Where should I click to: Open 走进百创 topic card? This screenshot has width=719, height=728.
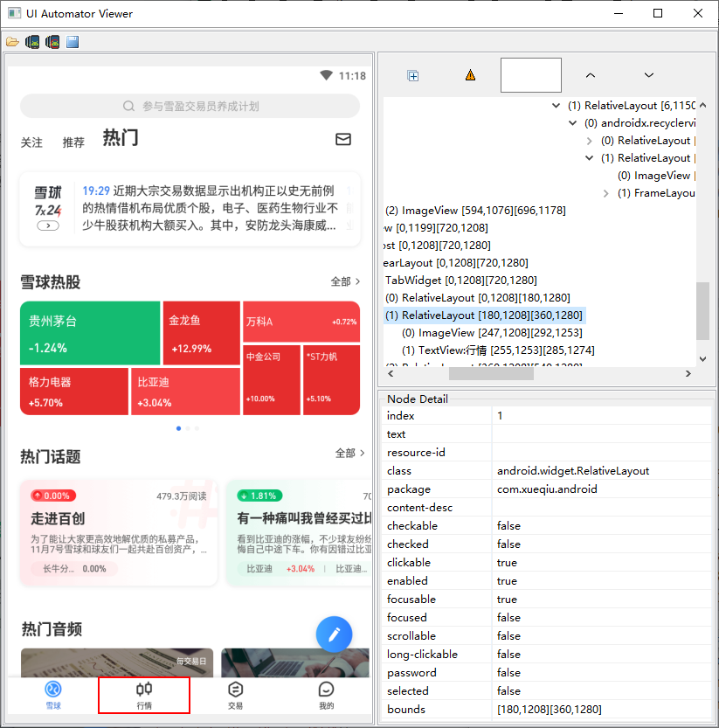click(x=118, y=533)
